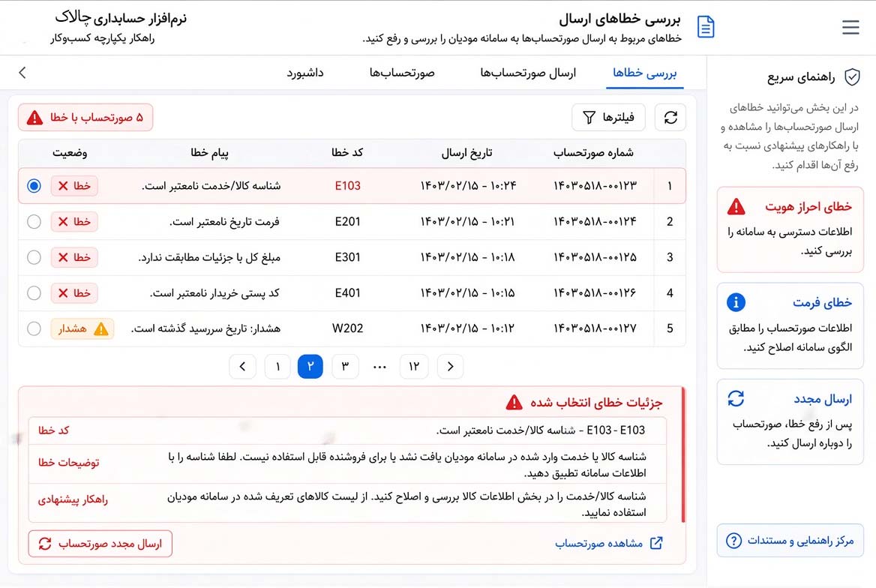Click the وضعیت column header
This screenshot has width=876, height=588.
70,152
